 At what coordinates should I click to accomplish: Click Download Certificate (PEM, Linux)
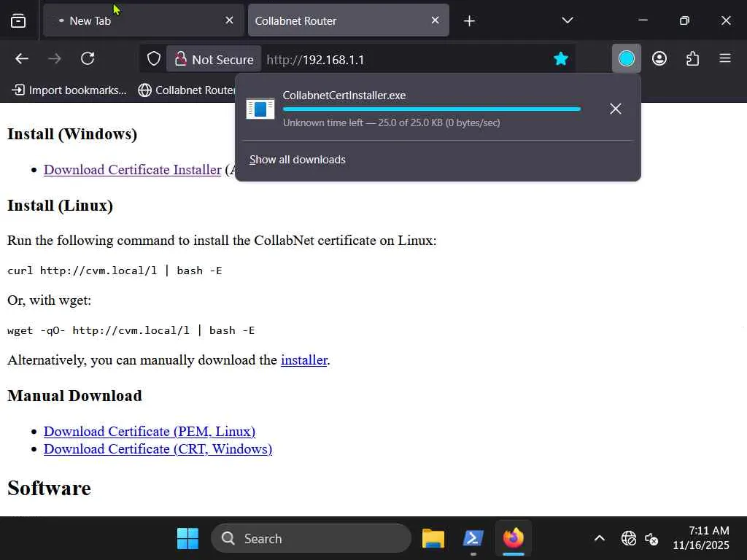150,432
